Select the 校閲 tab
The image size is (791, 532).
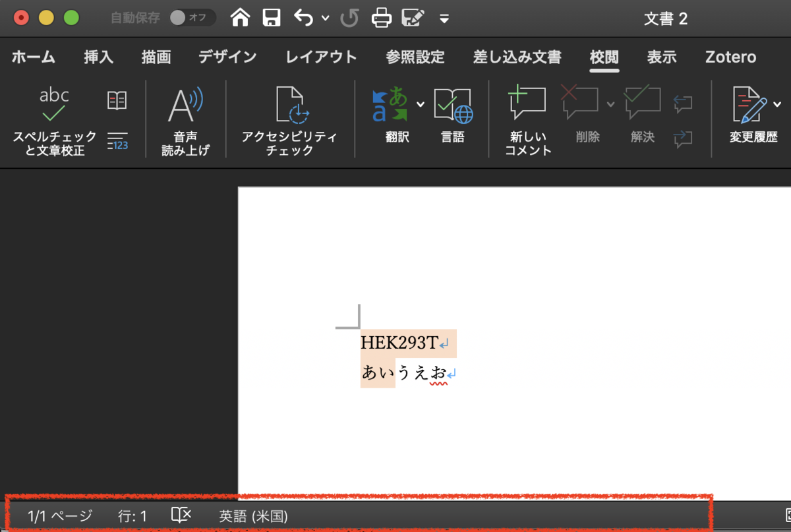[604, 57]
